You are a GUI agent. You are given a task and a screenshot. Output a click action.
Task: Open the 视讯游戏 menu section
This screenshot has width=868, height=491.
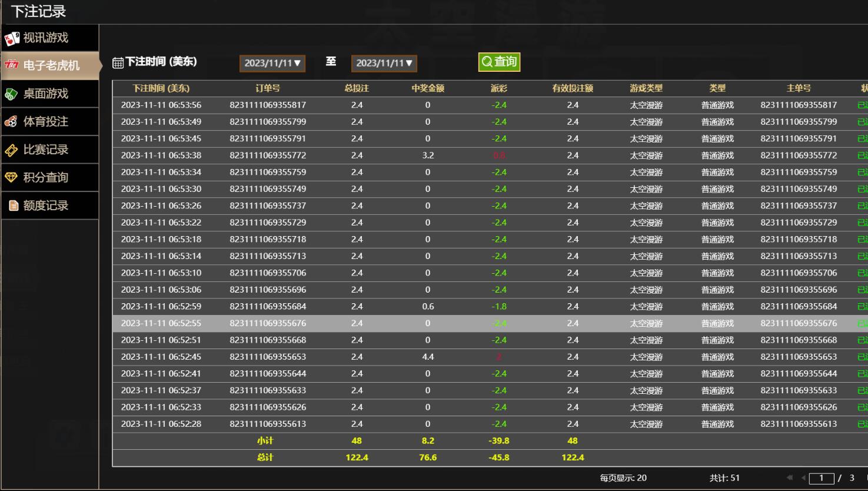49,38
